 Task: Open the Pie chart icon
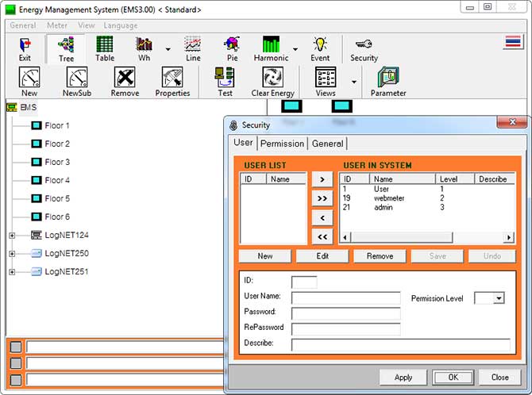(x=232, y=44)
